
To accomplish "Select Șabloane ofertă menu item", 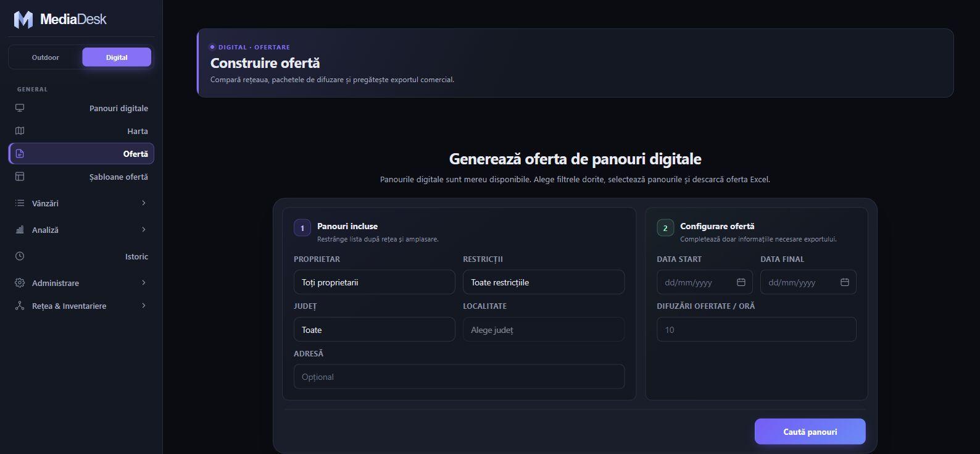I will [81, 177].
